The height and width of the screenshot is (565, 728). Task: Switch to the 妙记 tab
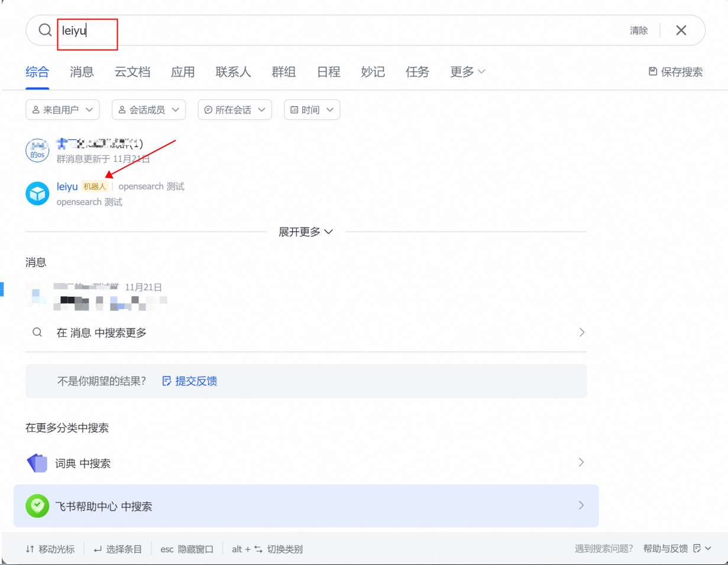[x=373, y=72]
